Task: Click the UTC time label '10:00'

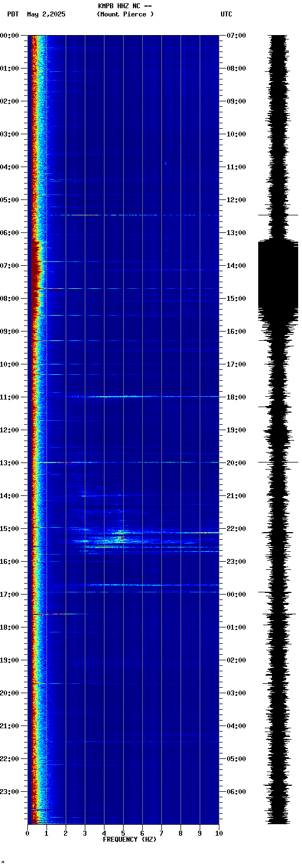Action: [236, 134]
